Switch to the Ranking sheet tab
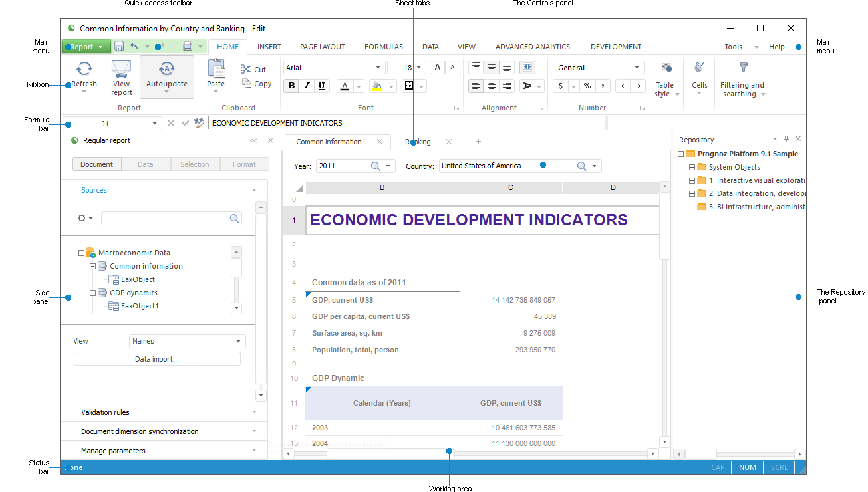The width and height of the screenshot is (868, 492). click(x=418, y=142)
